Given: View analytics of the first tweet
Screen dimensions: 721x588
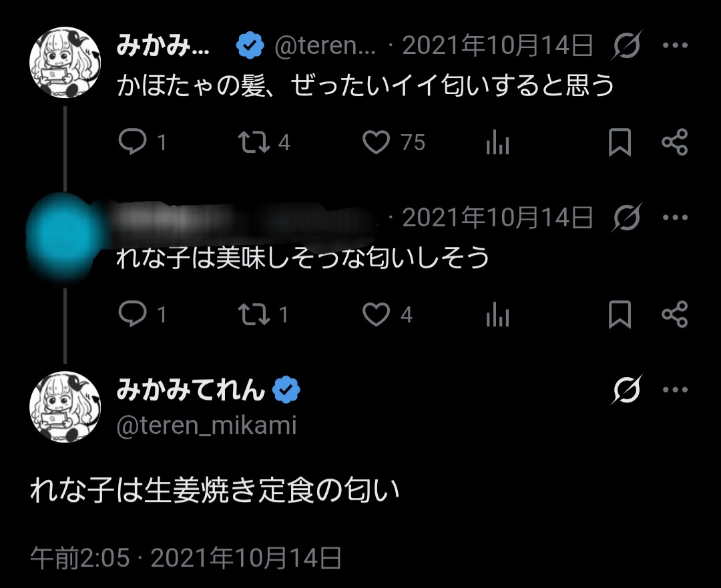Looking at the screenshot, I should pos(498,142).
